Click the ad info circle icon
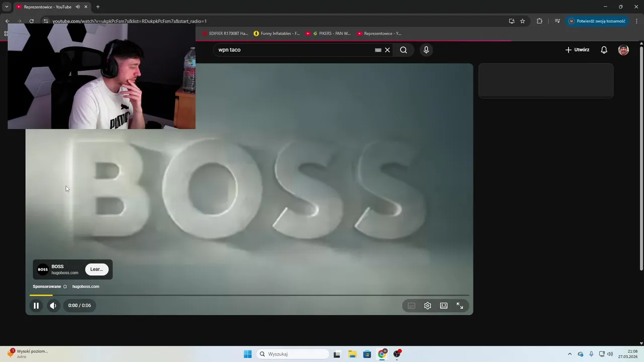644x362 pixels. click(x=65, y=287)
